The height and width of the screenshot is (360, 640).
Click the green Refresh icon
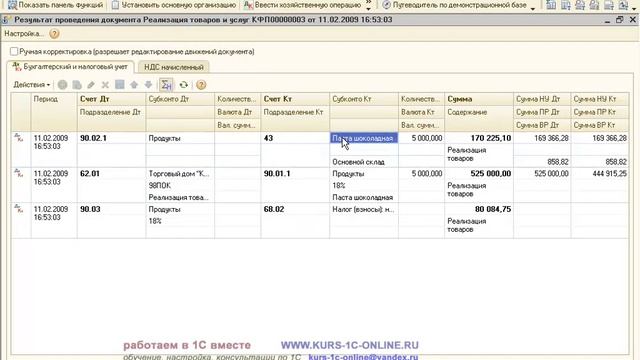184,85
